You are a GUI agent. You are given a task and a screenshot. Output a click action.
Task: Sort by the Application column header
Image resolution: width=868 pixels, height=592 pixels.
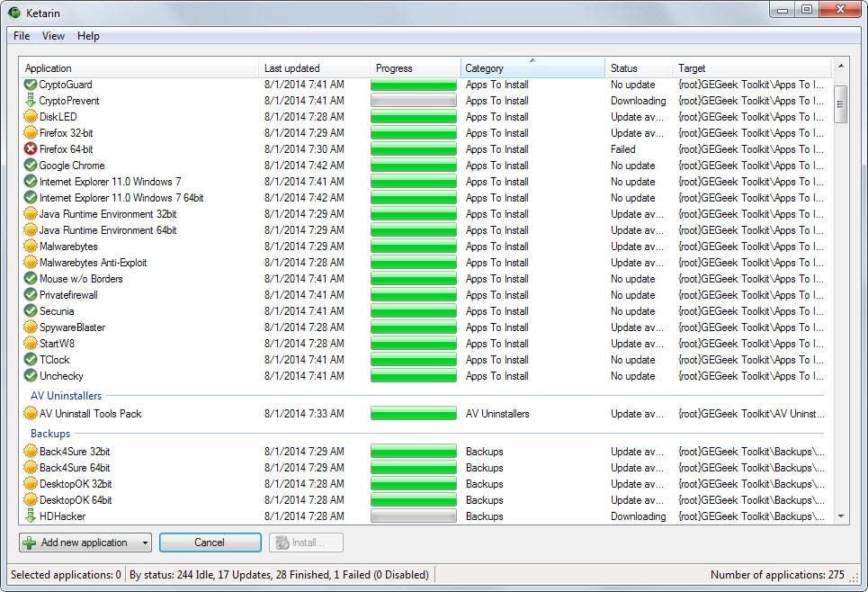pyautogui.click(x=139, y=68)
